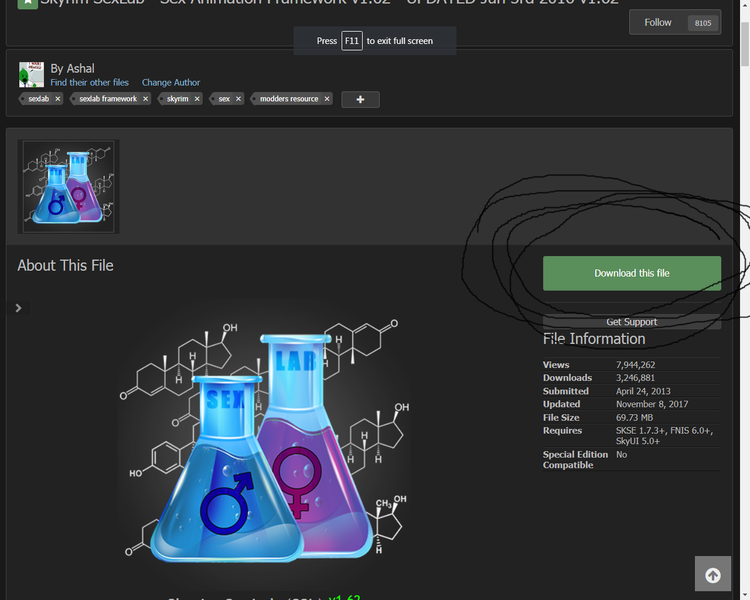Open the Get Support button
The height and width of the screenshot is (600, 750).
632,322
